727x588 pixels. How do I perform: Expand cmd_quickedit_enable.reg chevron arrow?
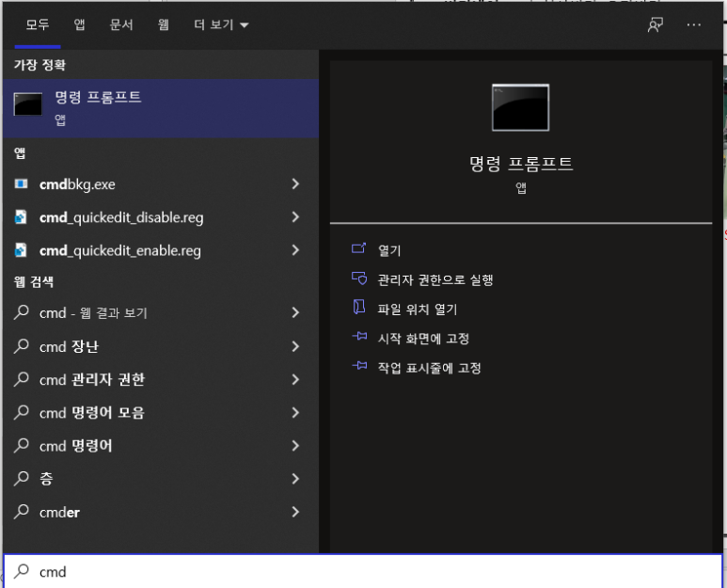[x=295, y=250]
